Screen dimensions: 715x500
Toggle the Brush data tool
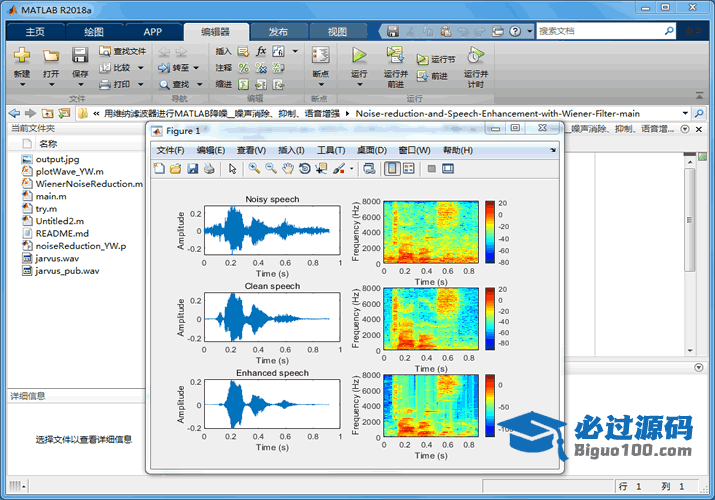(x=339, y=169)
